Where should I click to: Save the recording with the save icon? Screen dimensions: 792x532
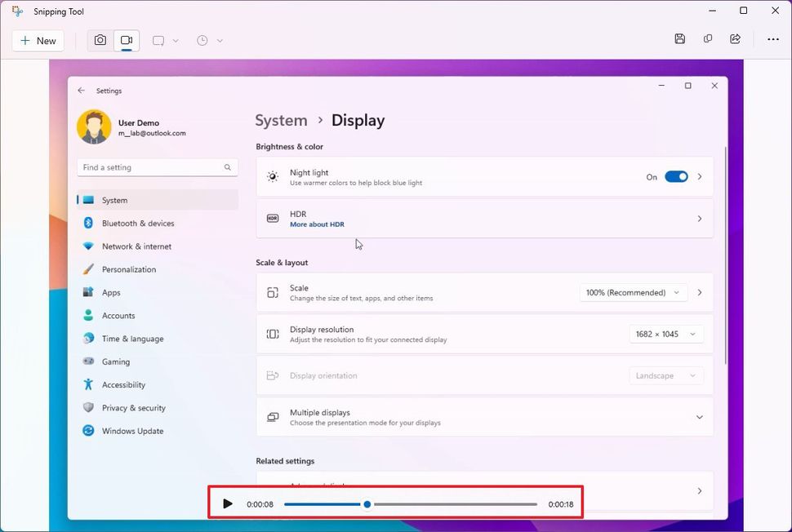[x=680, y=38]
